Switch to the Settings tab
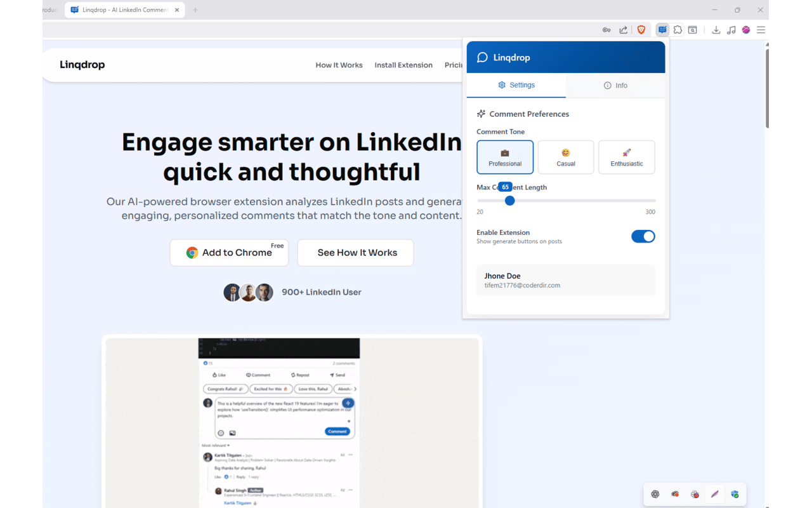 coord(516,85)
